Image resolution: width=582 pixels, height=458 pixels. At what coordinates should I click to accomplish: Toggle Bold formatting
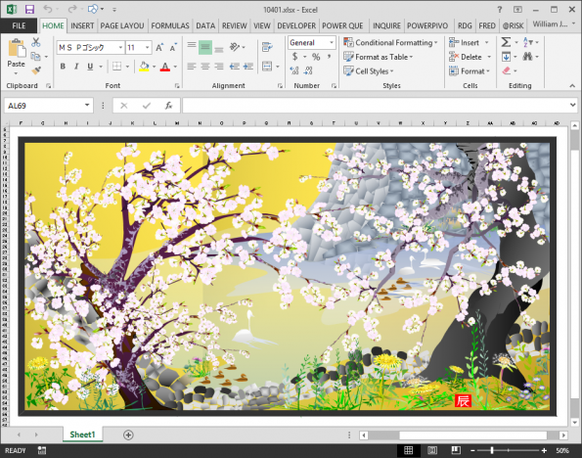coord(63,66)
